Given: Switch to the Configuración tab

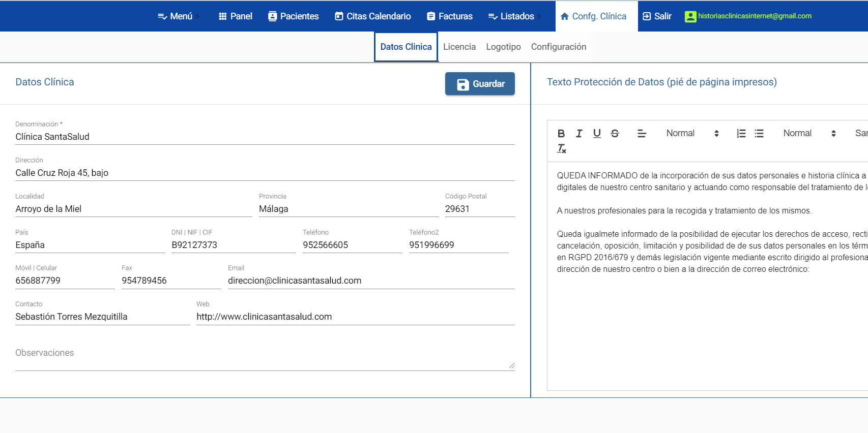Looking at the screenshot, I should tap(559, 47).
